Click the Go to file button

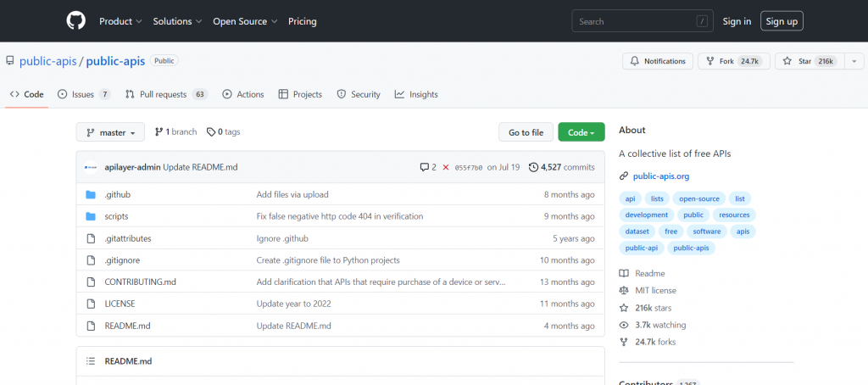[526, 132]
